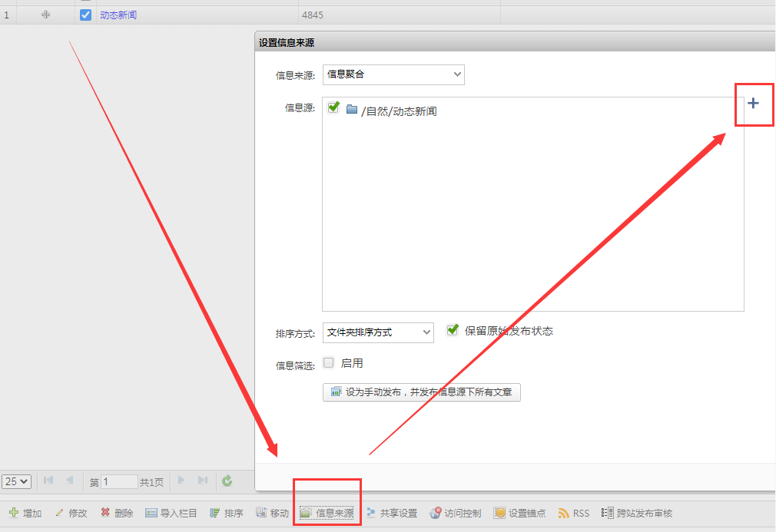Image resolution: width=776 pixels, height=532 pixels.
Task: Click the 信息来源 toolbar item
Action: click(327, 513)
